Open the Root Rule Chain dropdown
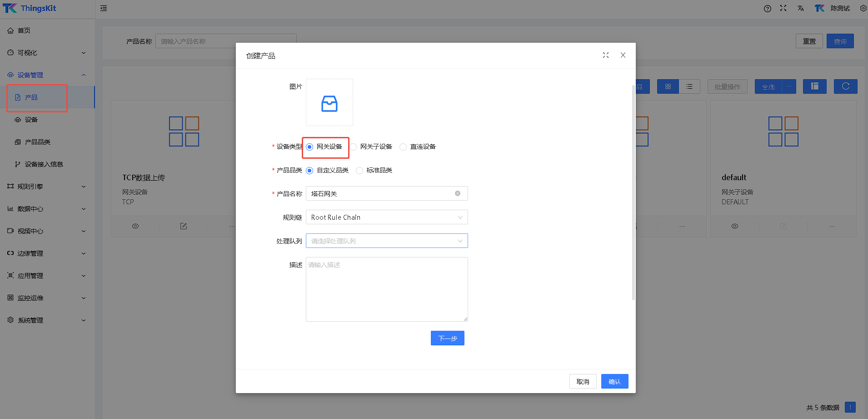The image size is (868, 419). [386, 217]
